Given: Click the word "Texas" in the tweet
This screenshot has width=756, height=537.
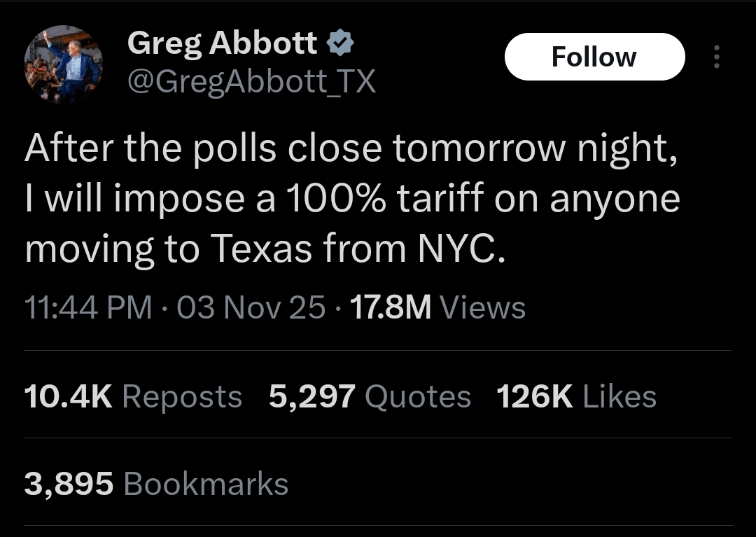Looking at the screenshot, I should (x=260, y=249).
